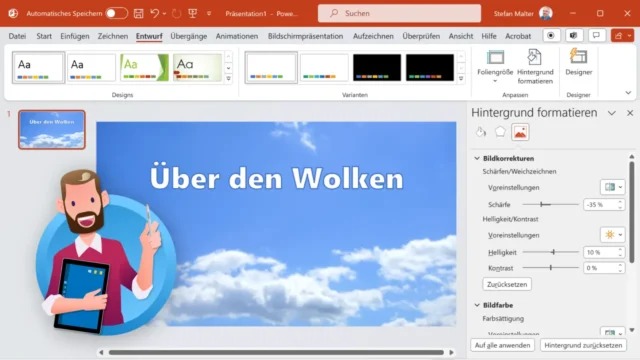640x360 pixels.
Task: Click the slide title Über den Wolken
Action: coord(277,178)
